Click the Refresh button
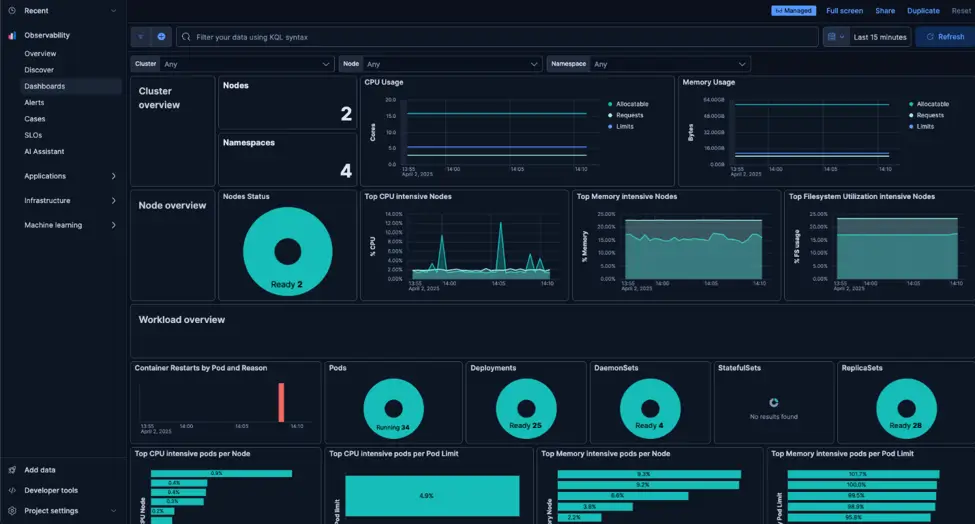The width and height of the screenshot is (975, 524). [x=945, y=37]
